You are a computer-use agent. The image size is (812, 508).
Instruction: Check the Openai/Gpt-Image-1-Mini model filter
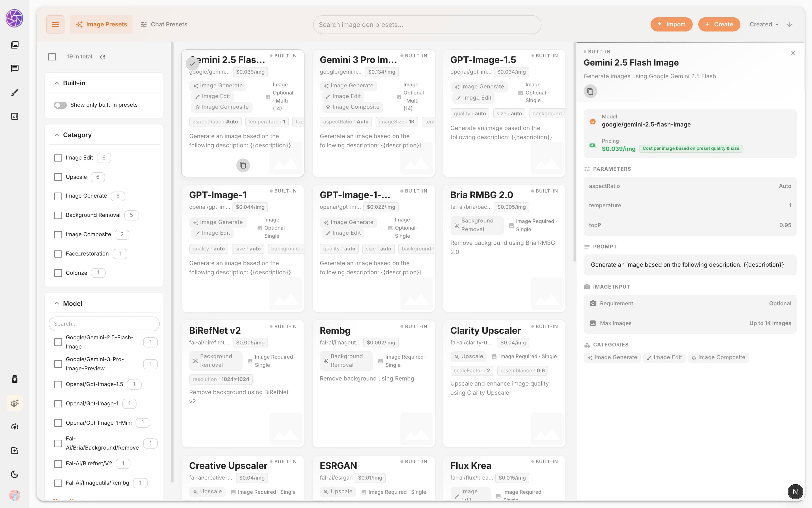58,423
